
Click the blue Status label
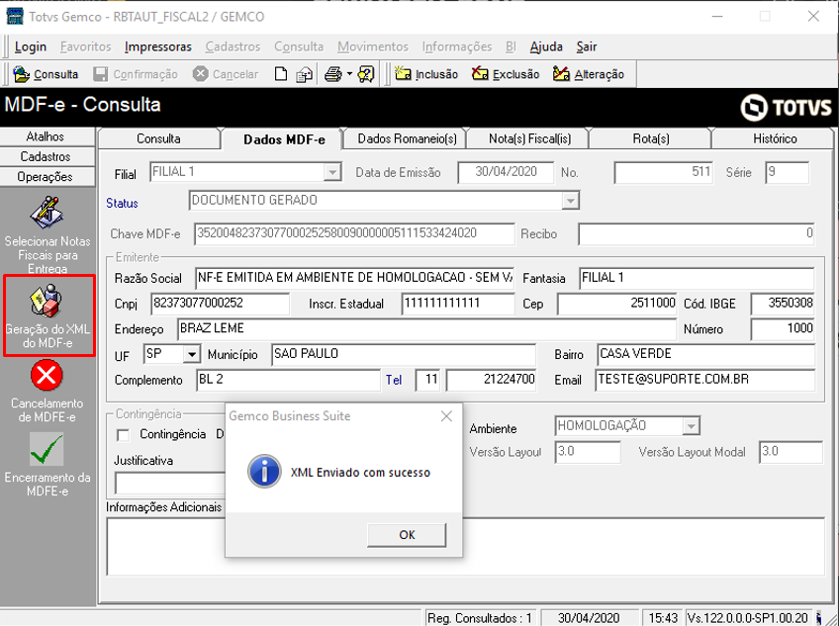122,204
